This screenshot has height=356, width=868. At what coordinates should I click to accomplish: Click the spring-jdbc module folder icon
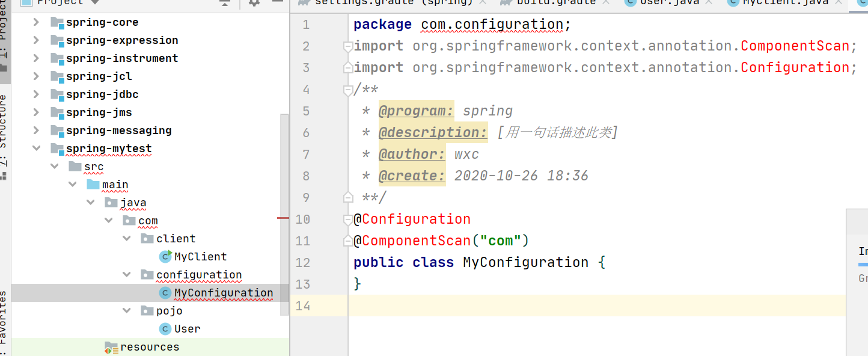[x=57, y=95]
